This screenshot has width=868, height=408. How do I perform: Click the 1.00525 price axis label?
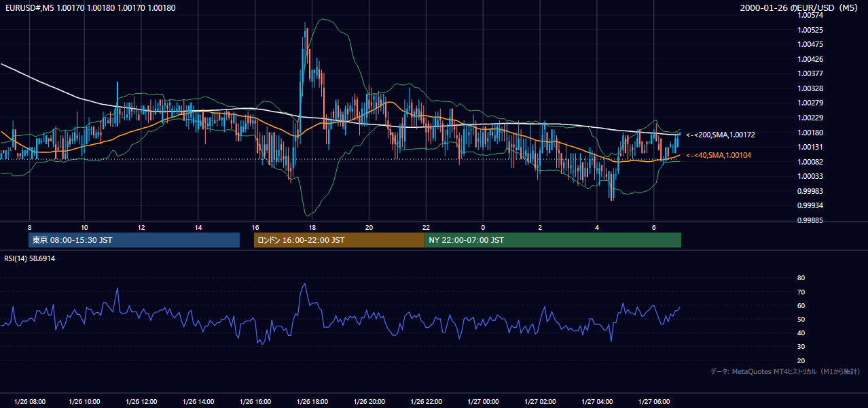click(810, 30)
